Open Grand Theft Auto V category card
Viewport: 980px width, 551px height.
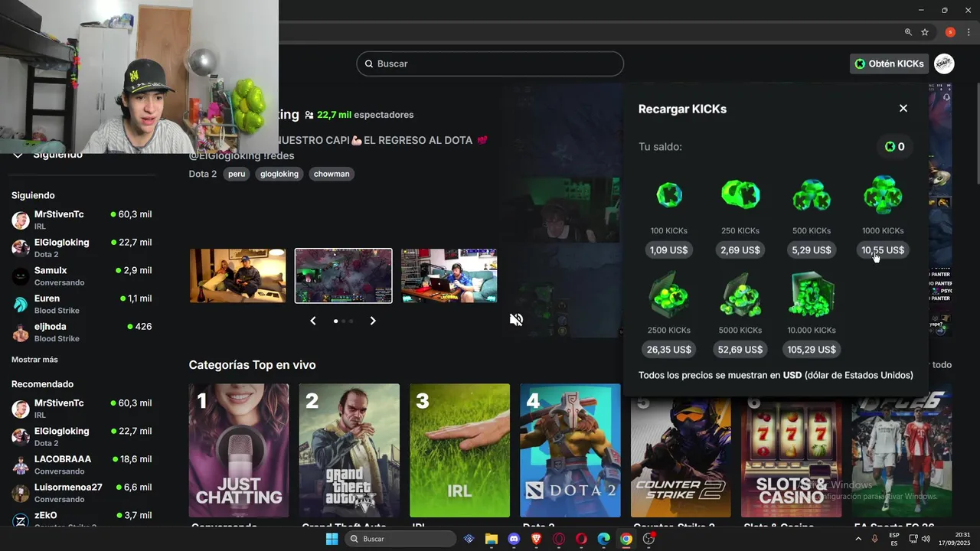(x=349, y=451)
